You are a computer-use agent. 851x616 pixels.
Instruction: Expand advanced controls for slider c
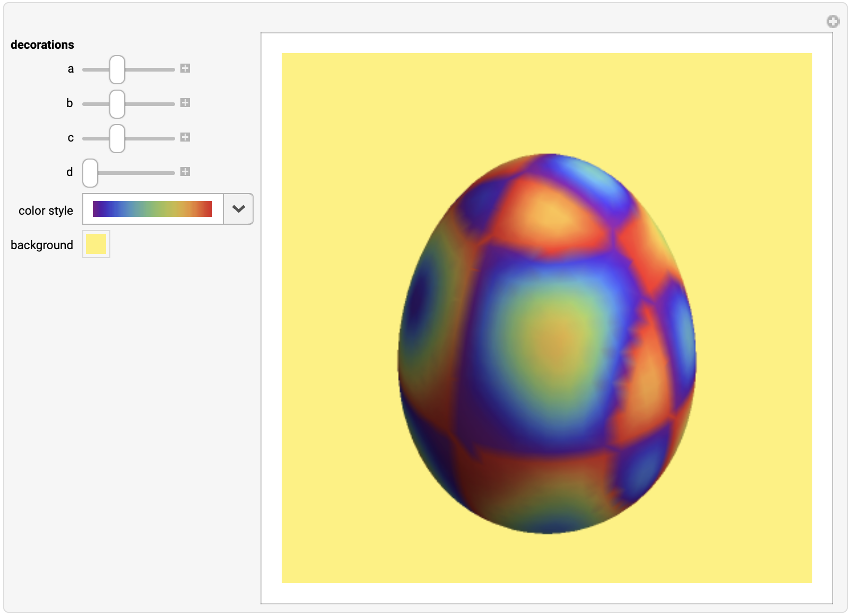tap(185, 137)
